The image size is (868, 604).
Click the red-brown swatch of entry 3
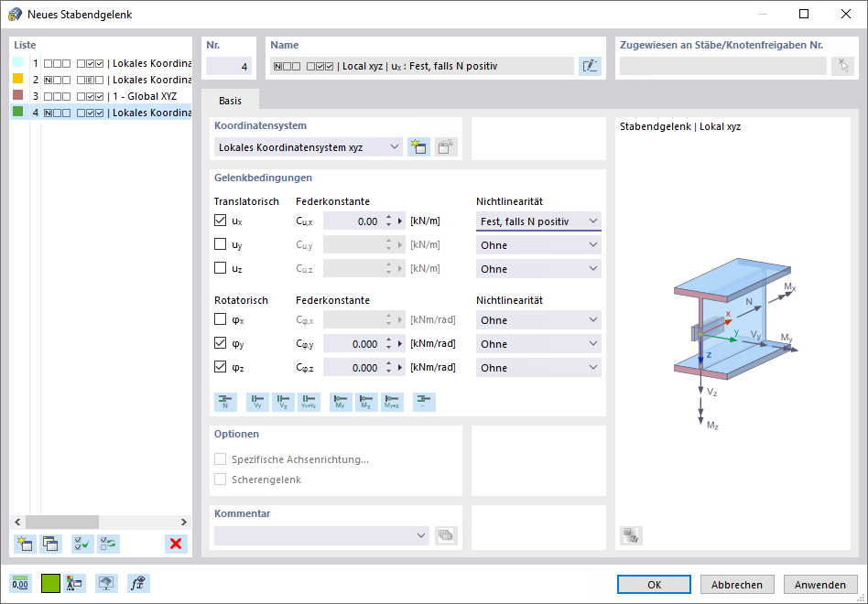point(17,95)
